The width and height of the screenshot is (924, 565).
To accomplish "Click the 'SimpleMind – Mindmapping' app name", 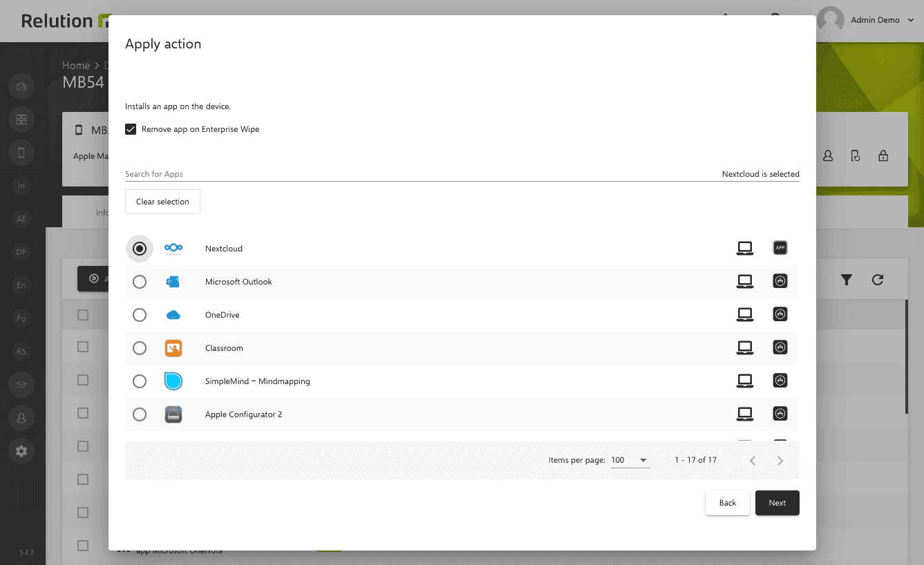I will pyautogui.click(x=258, y=381).
